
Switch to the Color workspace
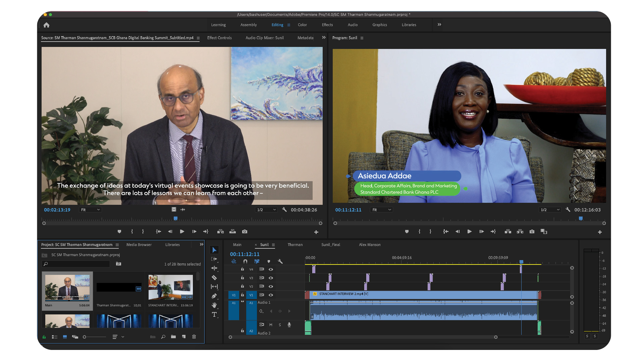pyautogui.click(x=302, y=25)
